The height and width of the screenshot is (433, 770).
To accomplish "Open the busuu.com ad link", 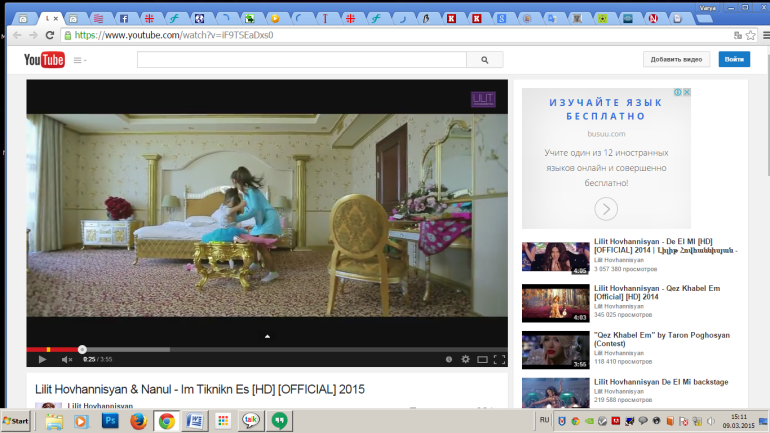I will (x=606, y=134).
